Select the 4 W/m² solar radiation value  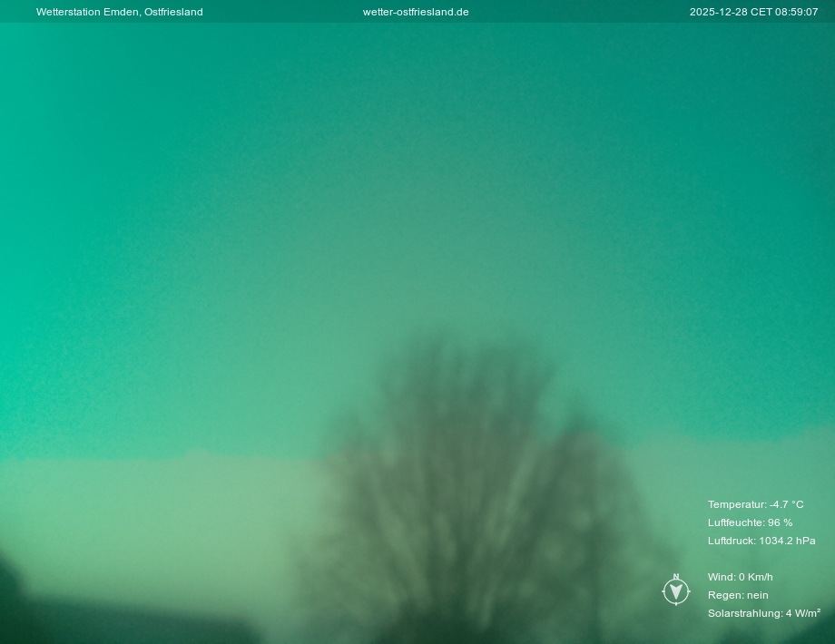[803, 613]
